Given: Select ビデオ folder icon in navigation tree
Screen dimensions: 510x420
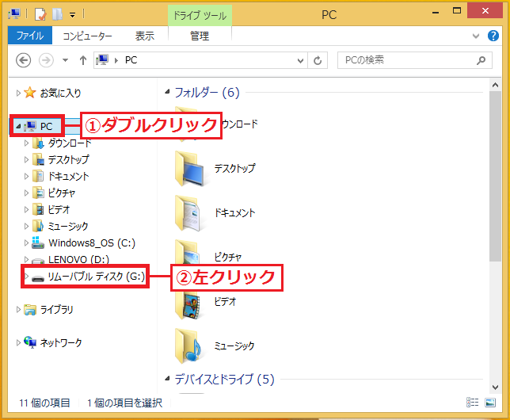Looking at the screenshot, I should 38,209.
